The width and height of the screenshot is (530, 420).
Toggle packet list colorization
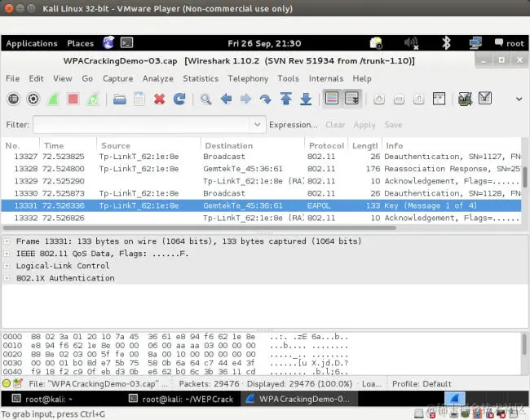click(332, 99)
